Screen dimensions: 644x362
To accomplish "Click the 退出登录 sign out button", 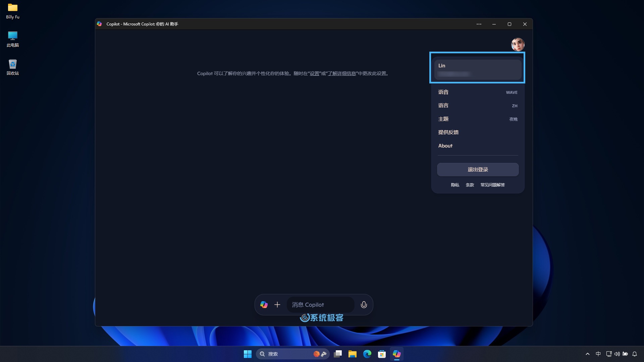I will pyautogui.click(x=478, y=170).
